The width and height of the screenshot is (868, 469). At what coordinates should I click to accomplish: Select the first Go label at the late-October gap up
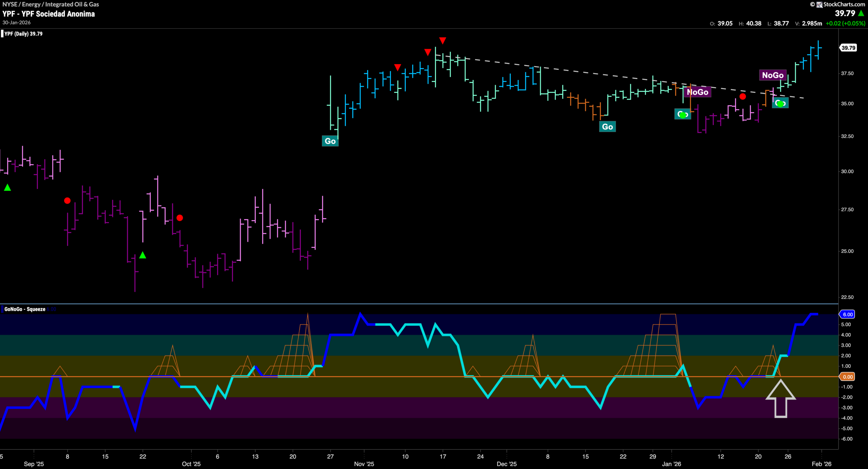click(330, 141)
